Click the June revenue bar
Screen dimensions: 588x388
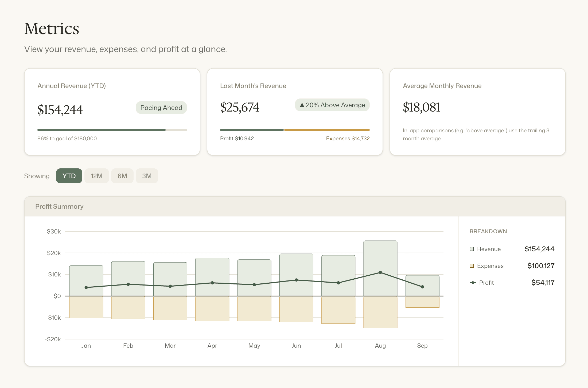point(296,275)
